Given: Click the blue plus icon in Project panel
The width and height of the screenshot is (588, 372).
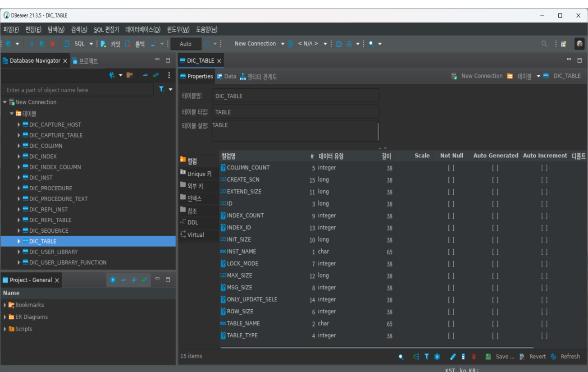Looking at the screenshot, I should pos(134,280).
